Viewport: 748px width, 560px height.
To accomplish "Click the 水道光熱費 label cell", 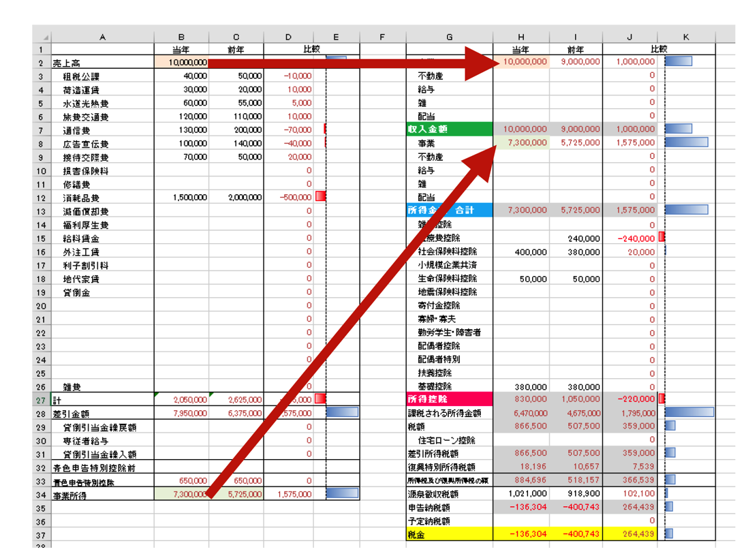I will 103,104.
